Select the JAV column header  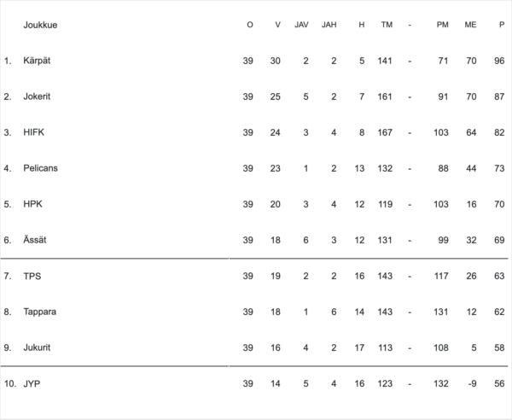[x=301, y=25]
